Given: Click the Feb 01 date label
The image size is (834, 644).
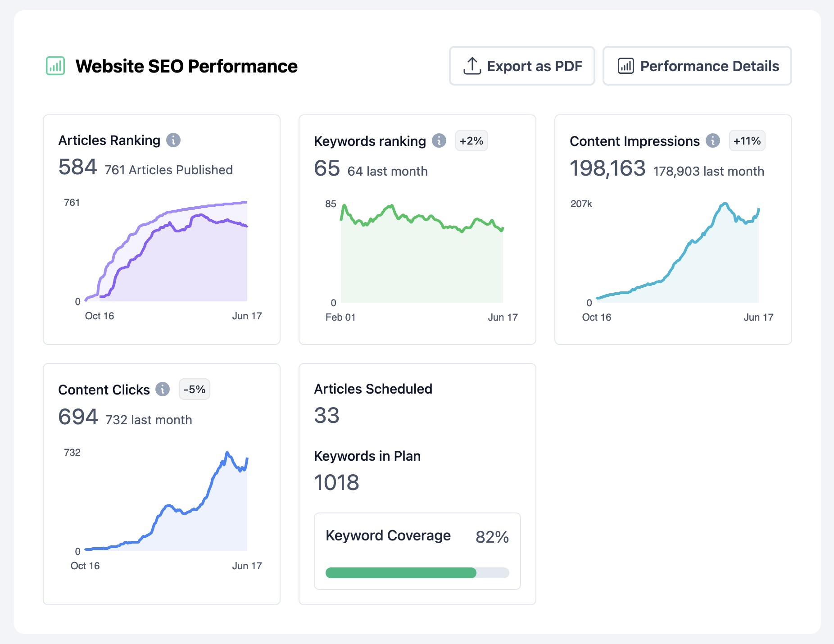Looking at the screenshot, I should click(340, 317).
